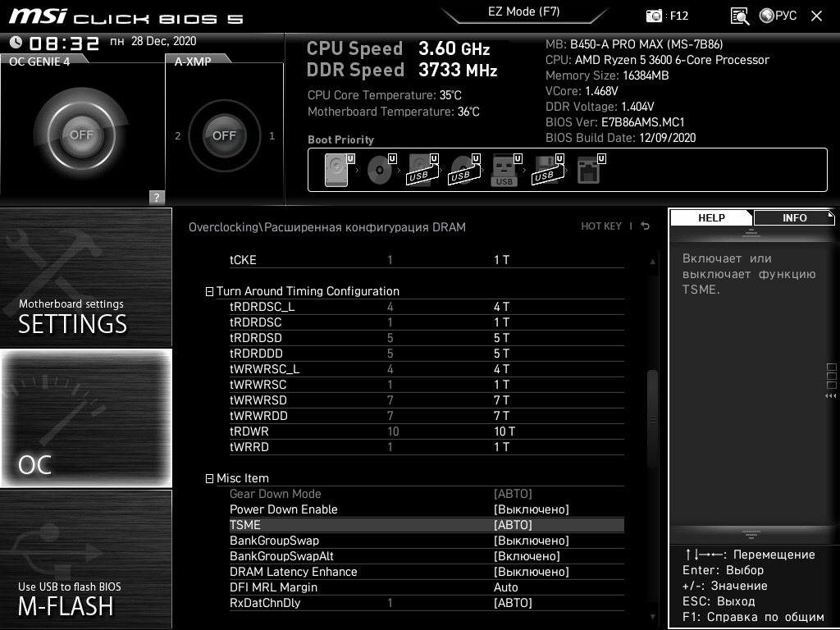The image size is (840, 630).
Task: Select the USB CD-ROM boot device icon
Action: click(464, 170)
